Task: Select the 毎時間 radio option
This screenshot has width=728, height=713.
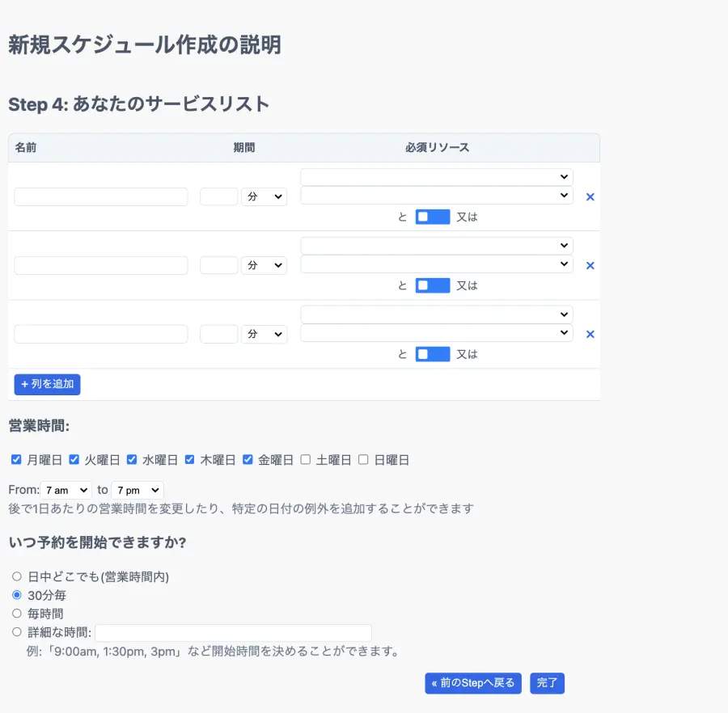Action: click(x=16, y=614)
